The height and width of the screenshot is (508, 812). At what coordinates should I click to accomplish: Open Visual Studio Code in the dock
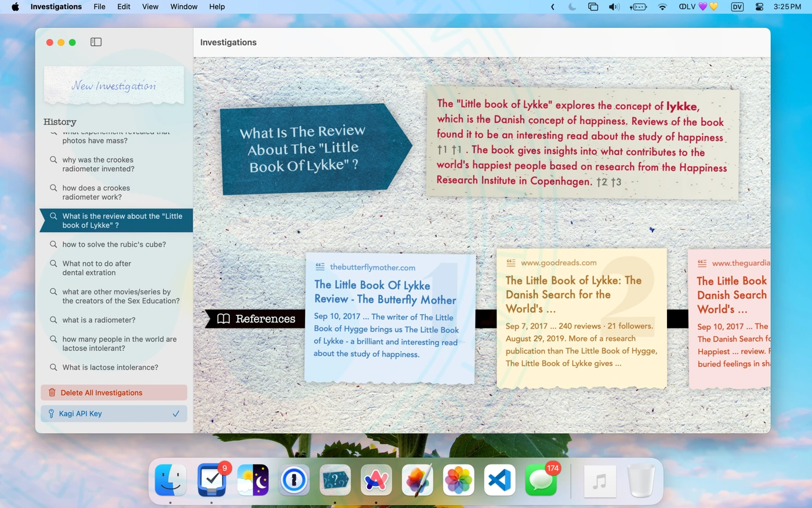click(x=499, y=481)
